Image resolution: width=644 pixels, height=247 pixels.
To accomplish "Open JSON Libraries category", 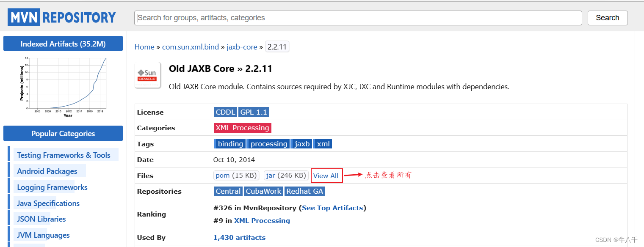I will 41,219.
